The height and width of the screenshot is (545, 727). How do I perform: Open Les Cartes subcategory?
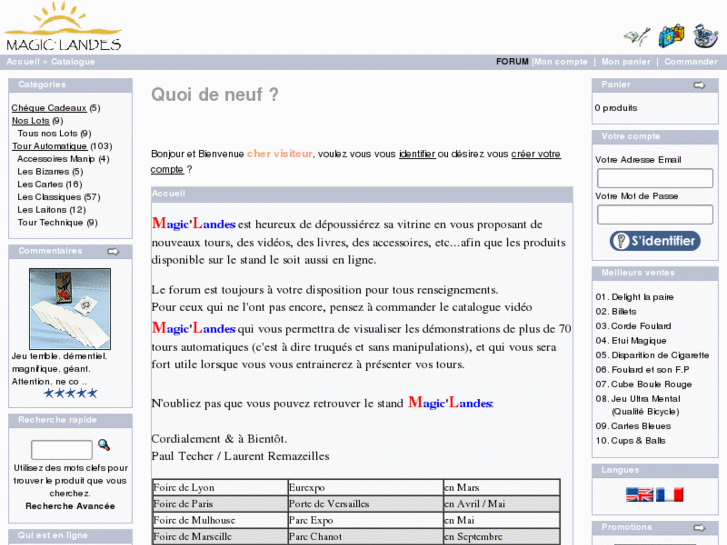[40, 185]
